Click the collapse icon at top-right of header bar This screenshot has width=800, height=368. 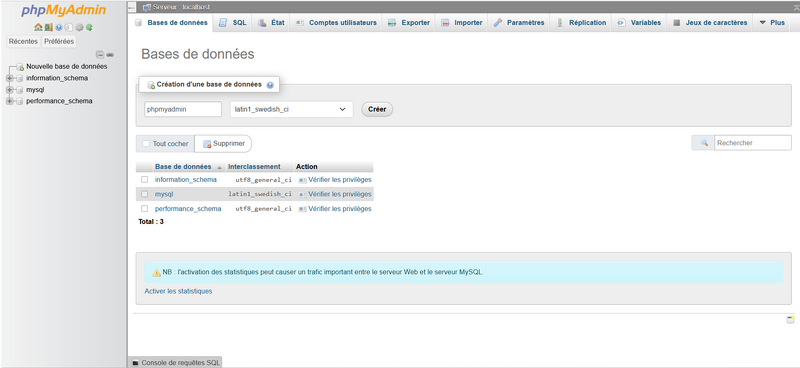(796, 7)
